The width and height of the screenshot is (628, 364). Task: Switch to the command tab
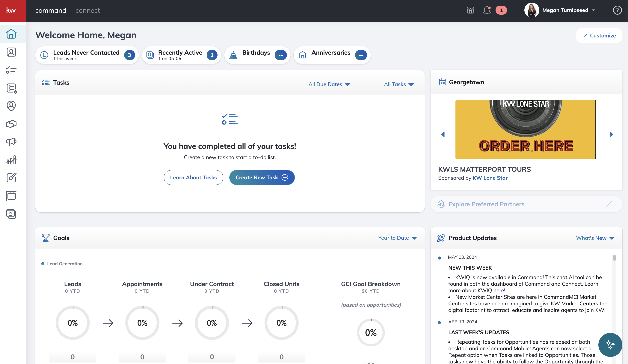pos(51,10)
